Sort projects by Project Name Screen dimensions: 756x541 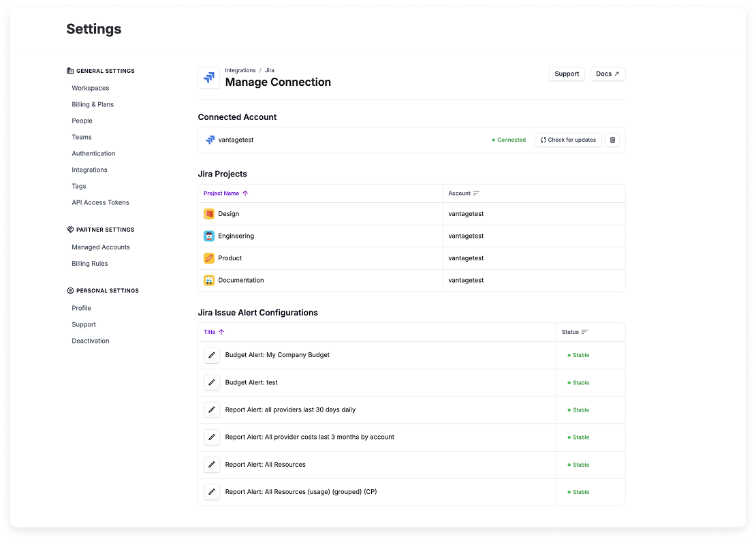pyautogui.click(x=225, y=194)
